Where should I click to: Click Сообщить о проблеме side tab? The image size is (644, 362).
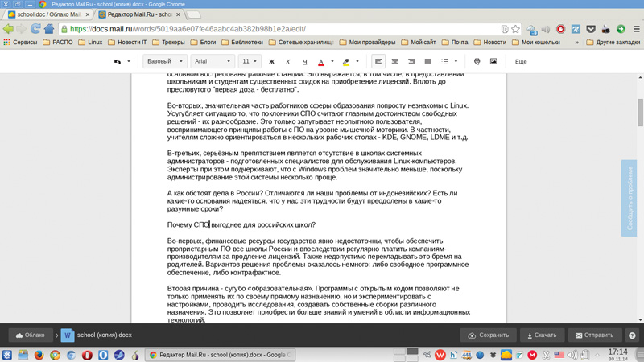point(629,198)
